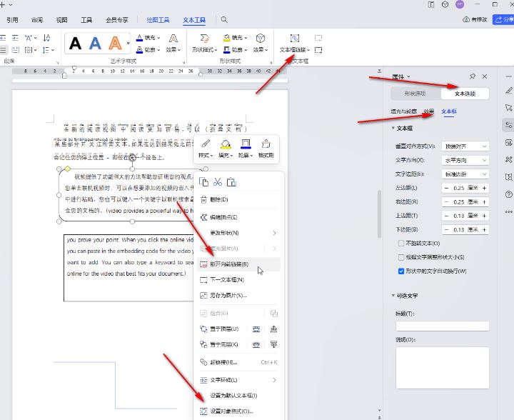Select the black A WordArt style
Screen dimensions: 514x420
(76, 44)
